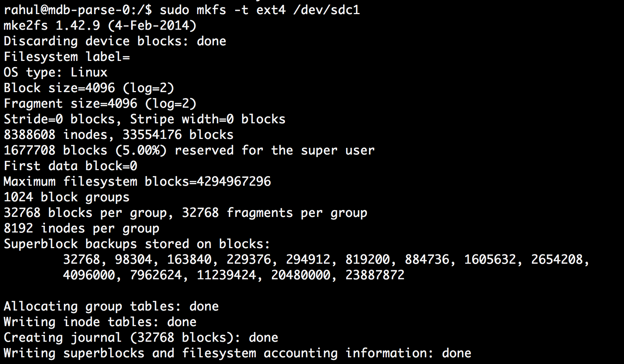Viewport: 624px width, 364px height.
Task: Click the 'Fragment size=4096' text
Action: coord(70,104)
